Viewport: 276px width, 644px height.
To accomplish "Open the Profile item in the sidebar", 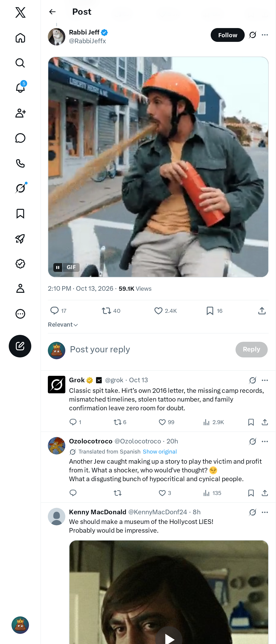I will pyautogui.click(x=20, y=288).
